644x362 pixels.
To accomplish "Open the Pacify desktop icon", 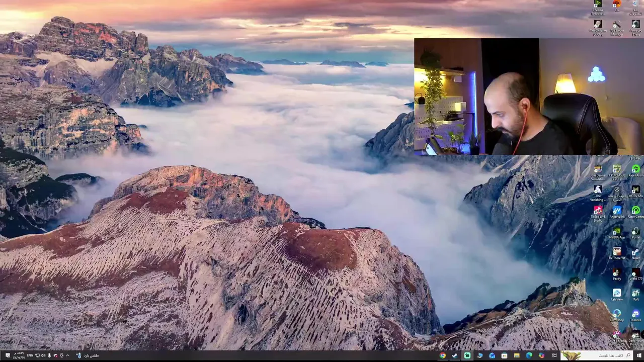I will [x=617, y=275].
